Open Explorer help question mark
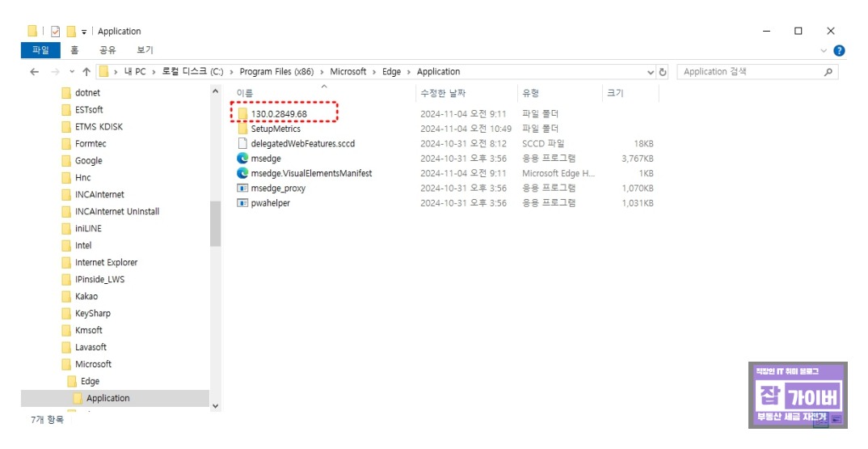The image size is (868, 449). coord(839,50)
